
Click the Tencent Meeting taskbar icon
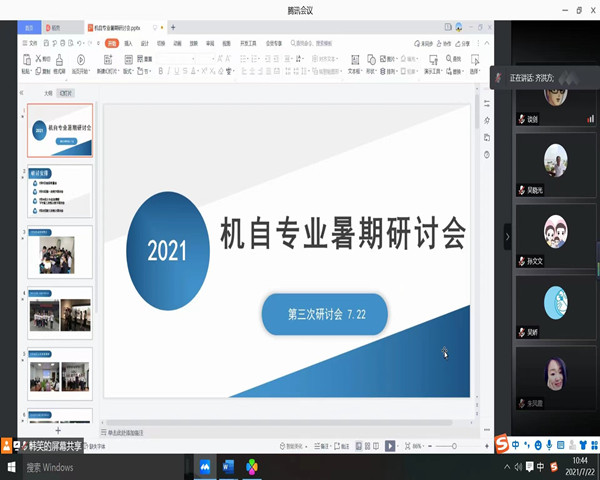(205, 467)
